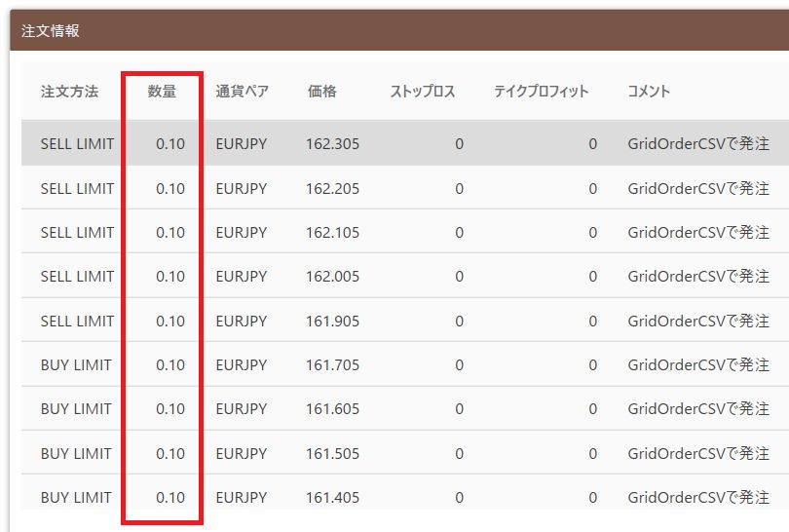Viewport: 789px width, 532px height.
Task: Click price 162.005
Action: click(332, 277)
